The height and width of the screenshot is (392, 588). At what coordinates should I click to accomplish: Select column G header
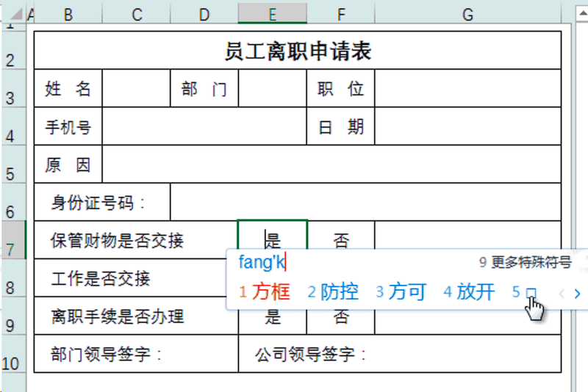pyautogui.click(x=467, y=15)
